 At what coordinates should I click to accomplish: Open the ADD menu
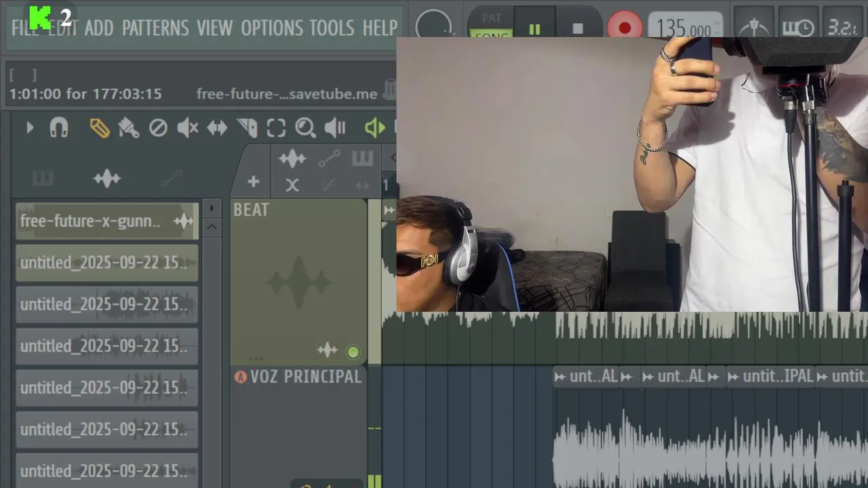coord(99,28)
